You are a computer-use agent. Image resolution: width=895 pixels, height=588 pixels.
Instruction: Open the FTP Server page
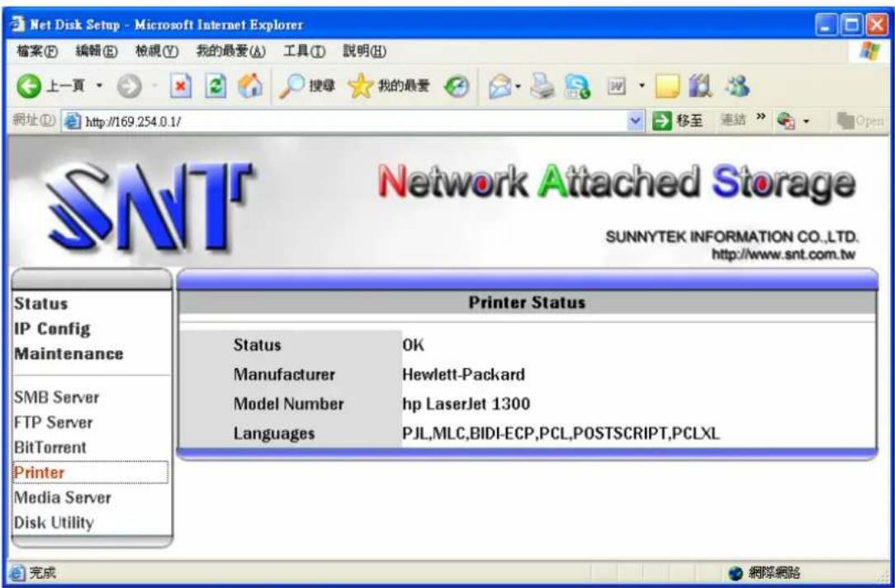(53, 423)
